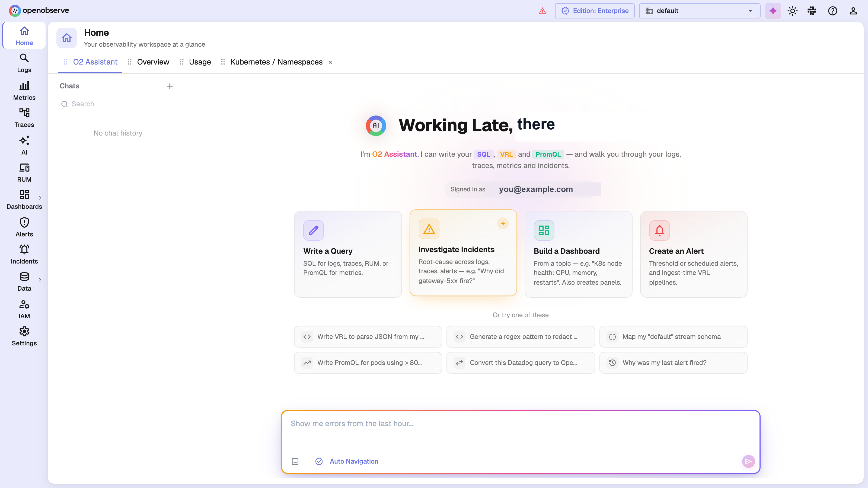Screen dimensions: 868x488
Task: Open the default organization dropdown
Action: pyautogui.click(x=699, y=11)
